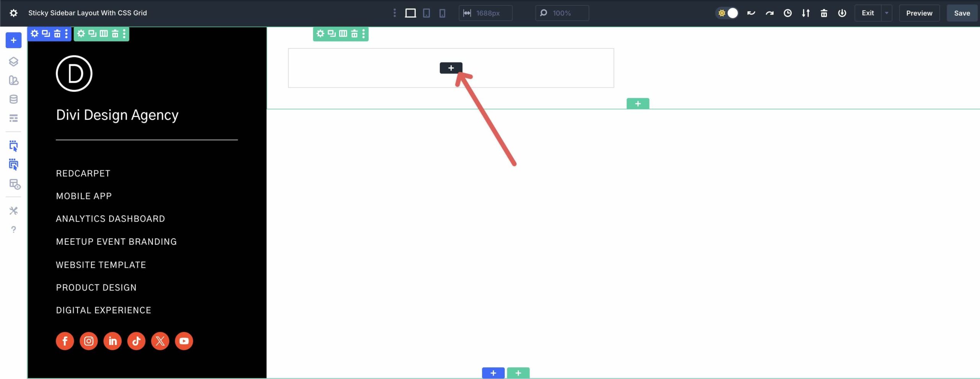This screenshot has width=980, height=379.
Task: Click the zoom percentage control
Action: coord(561,13)
